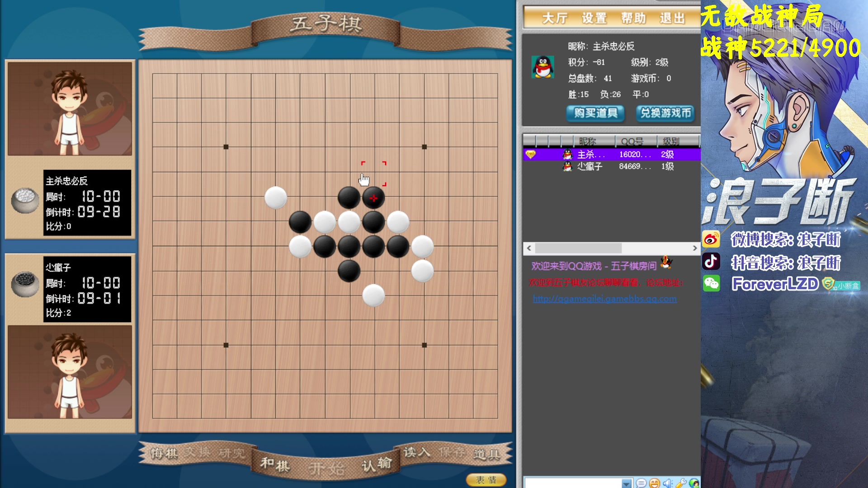
Task: Open the qqgamegilei forum link
Action: 605,299
